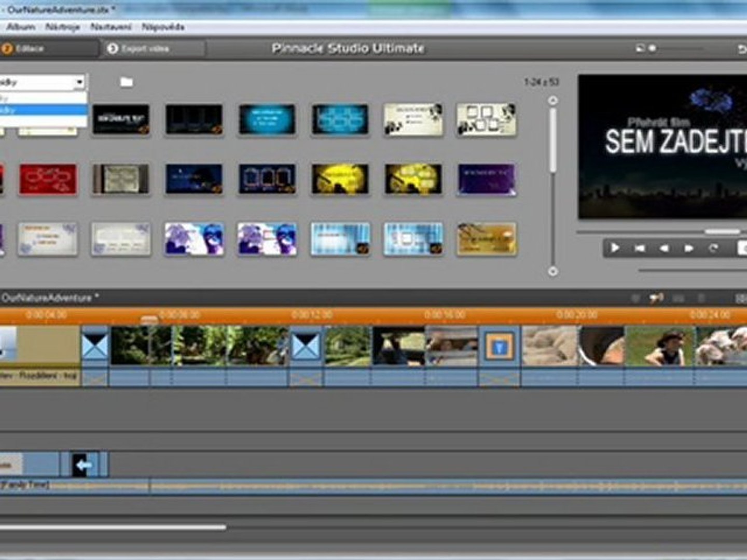Expand the album category dropdown arrow
The image size is (747, 560).
[x=79, y=82]
